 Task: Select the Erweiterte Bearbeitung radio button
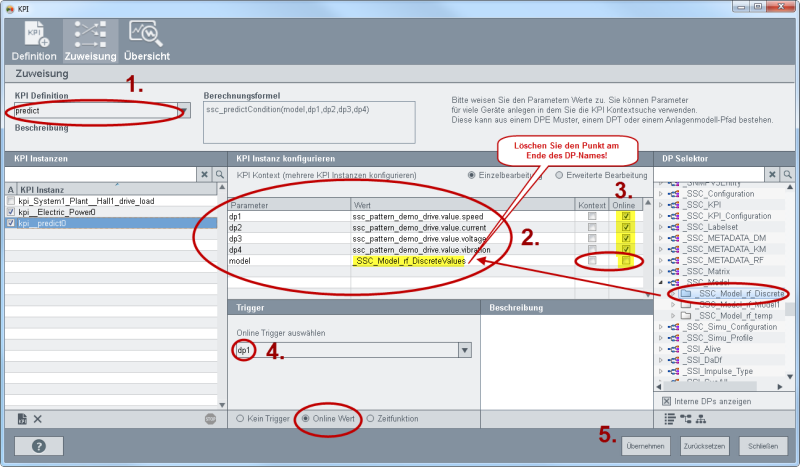[559, 175]
